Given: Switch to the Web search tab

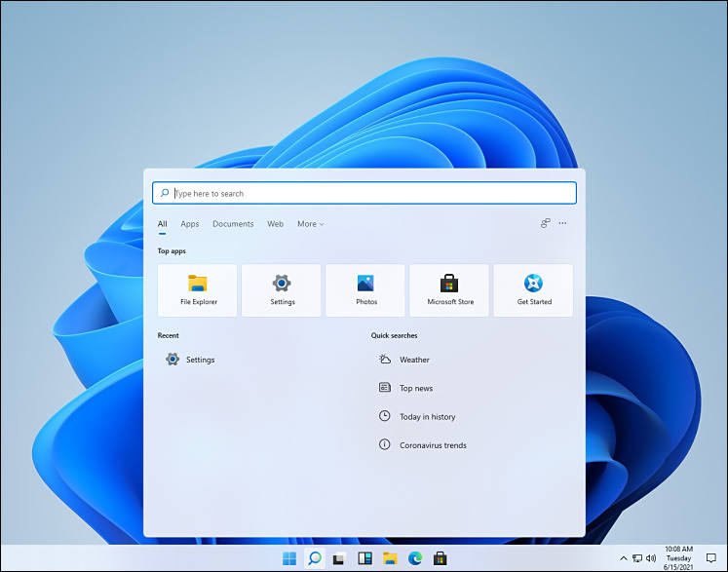Looking at the screenshot, I should pos(275,224).
